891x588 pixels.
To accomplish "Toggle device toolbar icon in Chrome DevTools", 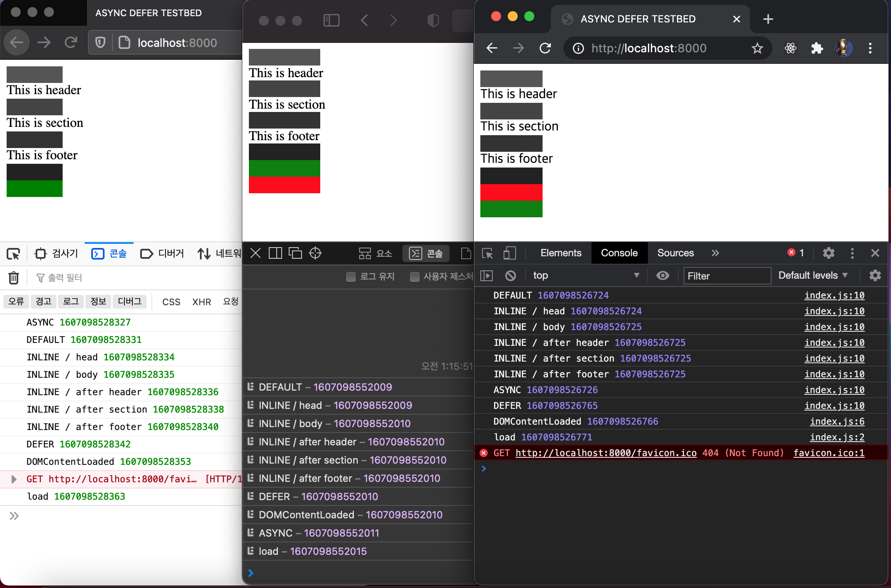I will point(509,253).
